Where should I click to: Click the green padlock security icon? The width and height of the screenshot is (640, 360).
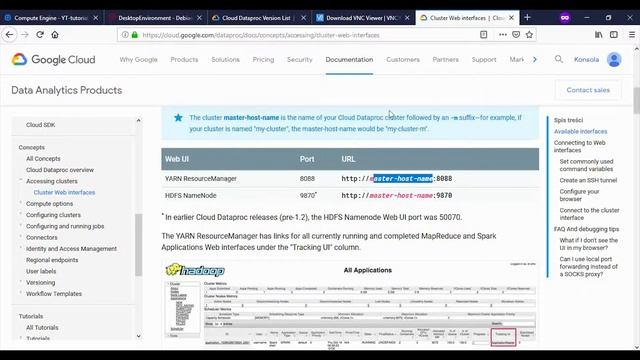135,35
